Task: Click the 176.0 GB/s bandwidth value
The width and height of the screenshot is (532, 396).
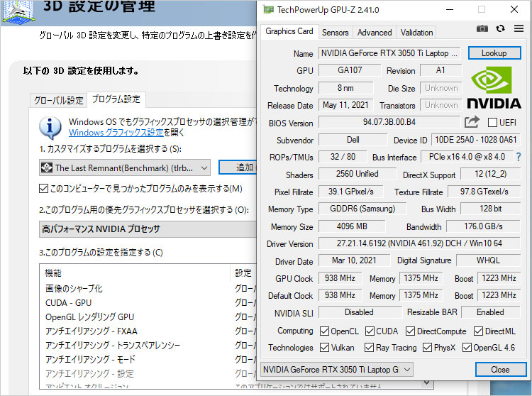Action: coord(483,226)
